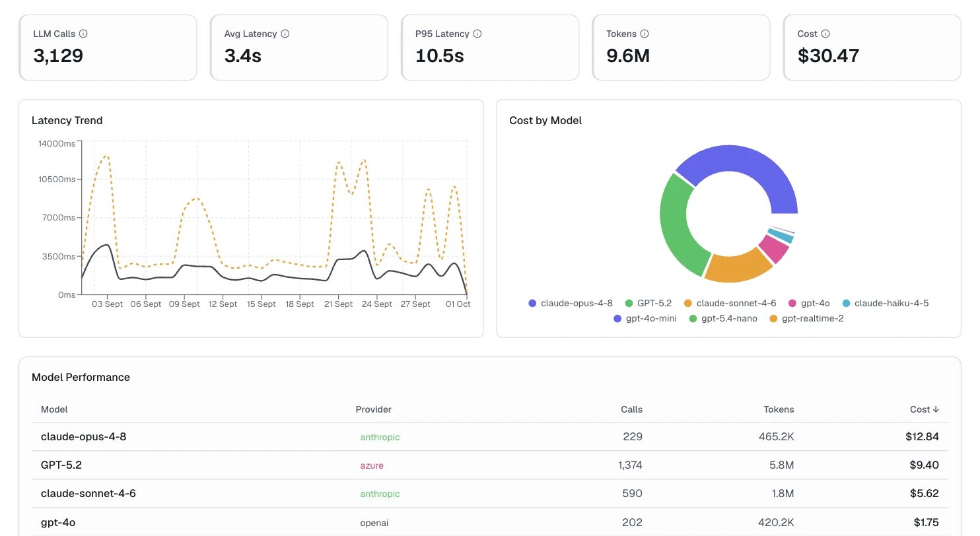Toggle claude-sonnet-4-6 legend entry

pos(730,303)
